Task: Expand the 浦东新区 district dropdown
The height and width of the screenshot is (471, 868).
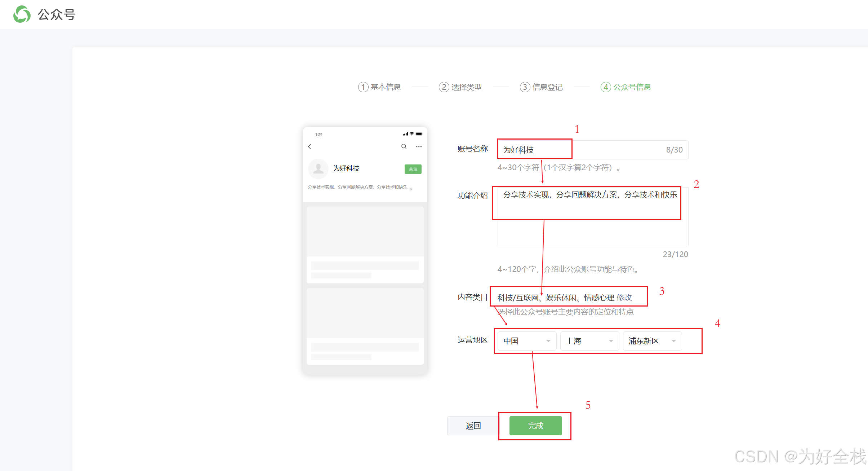Action: [652, 341]
